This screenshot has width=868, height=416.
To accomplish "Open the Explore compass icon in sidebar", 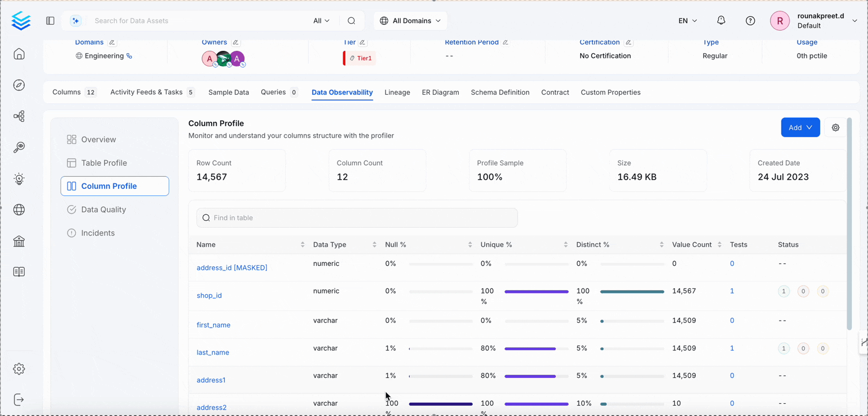I will (19, 86).
